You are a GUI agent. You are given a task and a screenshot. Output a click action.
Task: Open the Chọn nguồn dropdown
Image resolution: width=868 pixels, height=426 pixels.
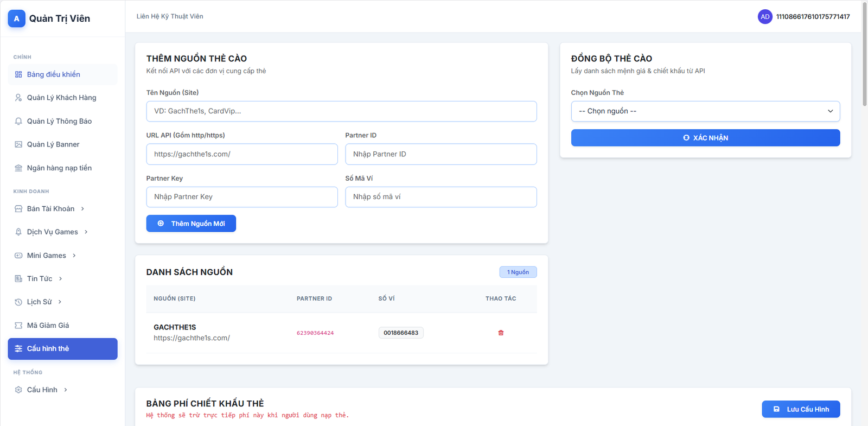pyautogui.click(x=705, y=111)
